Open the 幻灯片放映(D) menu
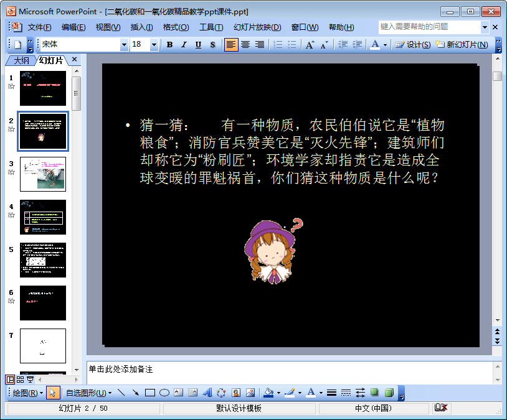Viewport: 507px width, 420px height. point(257,27)
